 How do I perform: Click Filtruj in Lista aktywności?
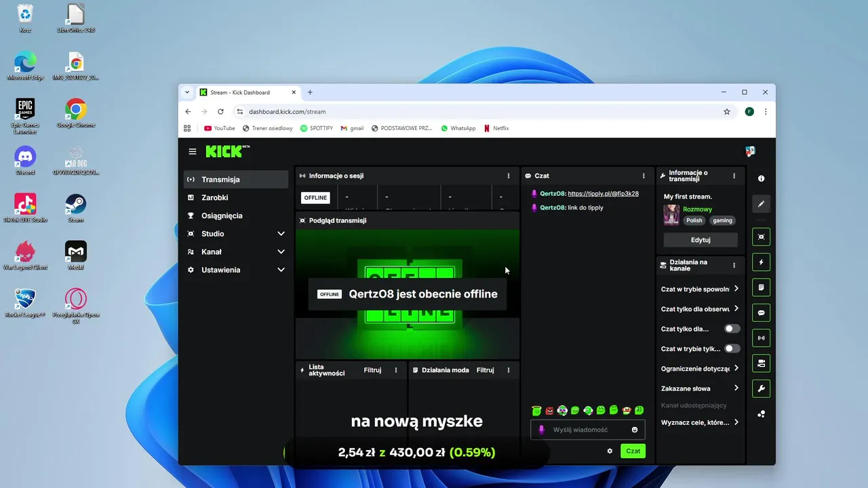[x=372, y=370]
